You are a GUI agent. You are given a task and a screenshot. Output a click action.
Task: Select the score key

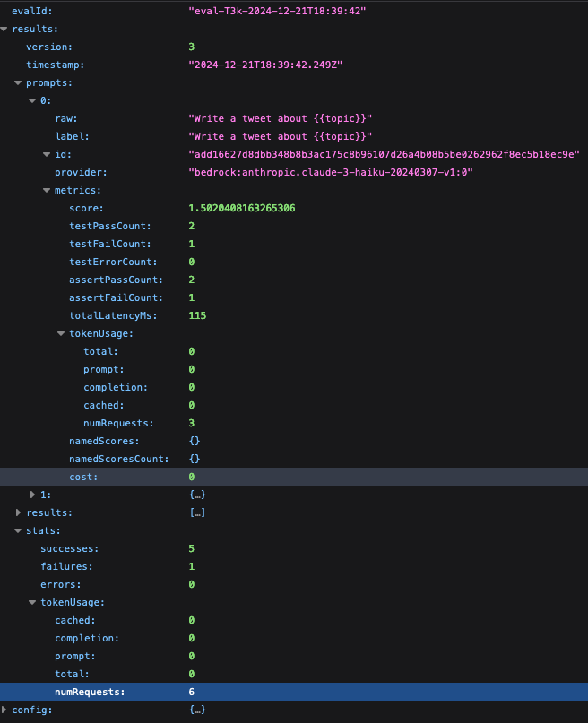(x=86, y=209)
